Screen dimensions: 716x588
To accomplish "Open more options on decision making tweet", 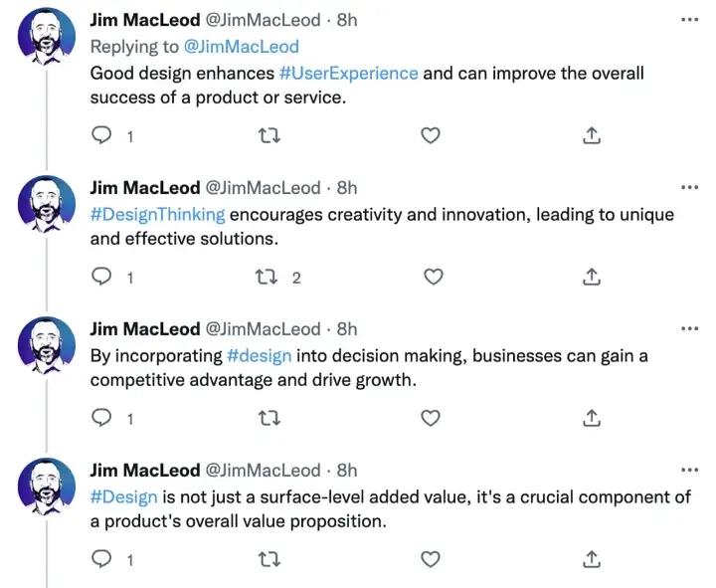I will pos(689,328).
